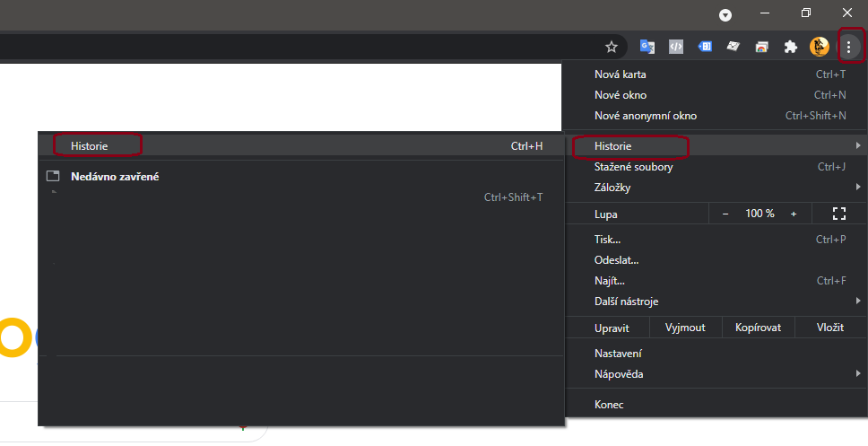Screen dimensions: 868x446
Task: Open the user profile avatar
Action: point(819,47)
